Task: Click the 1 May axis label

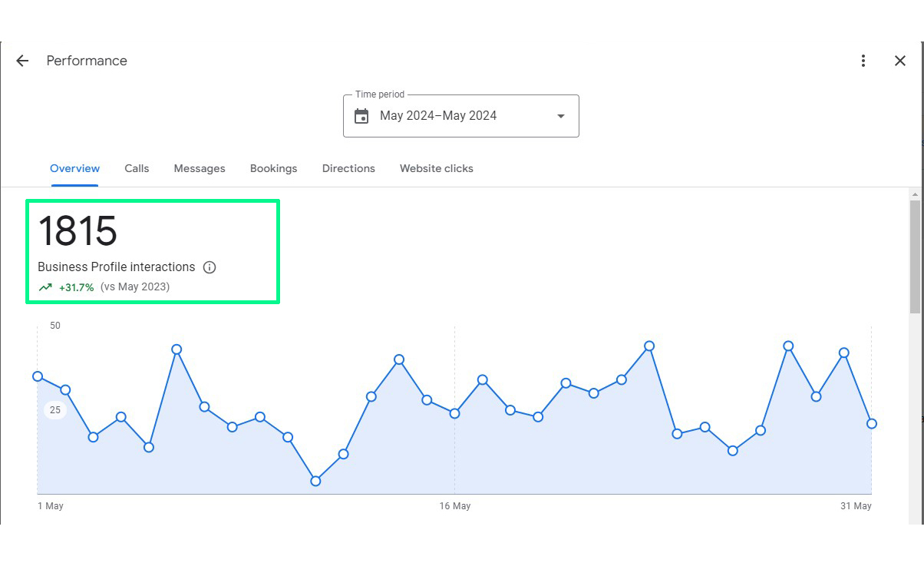Action: [51, 506]
